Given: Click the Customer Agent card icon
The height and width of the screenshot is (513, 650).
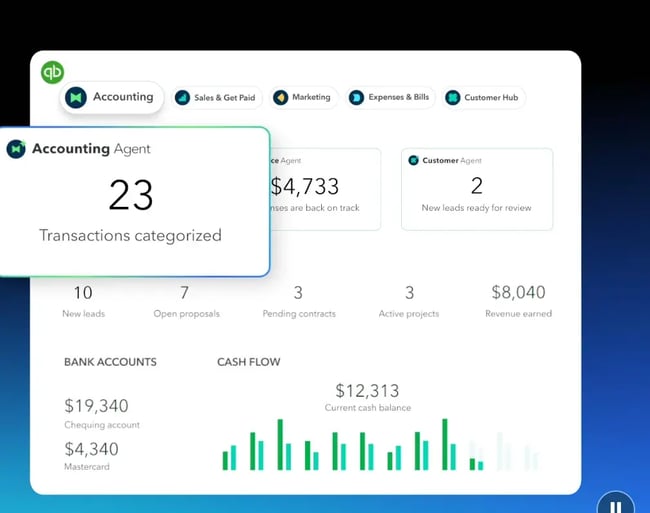Looking at the screenshot, I should [x=413, y=160].
